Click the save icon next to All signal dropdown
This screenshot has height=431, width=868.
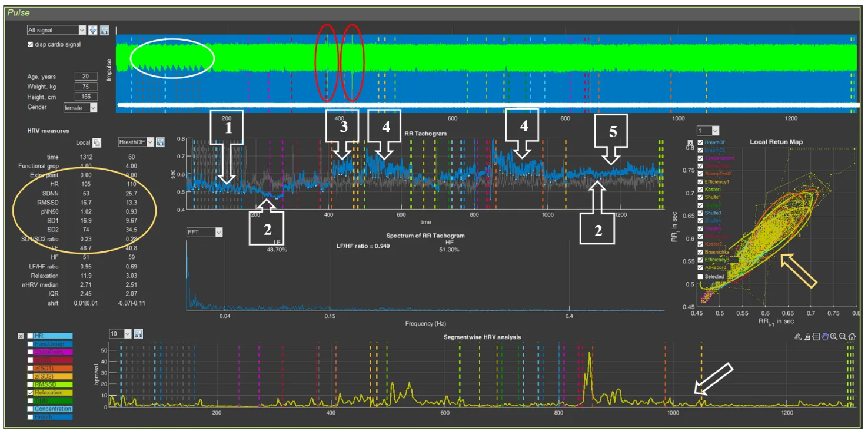pos(104,30)
